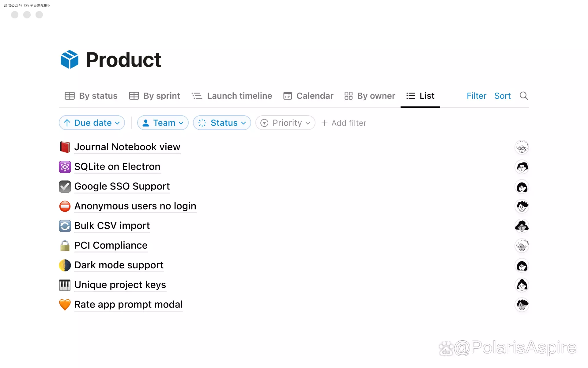Click the padlock icon beside PCI Compliance
The image size is (588, 368).
pos(65,246)
